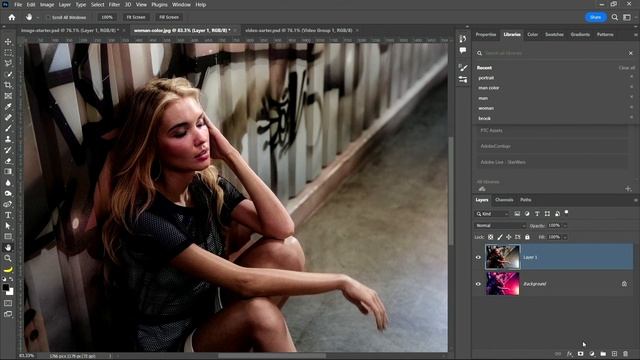Open the Opacity dropdown arrow
The width and height of the screenshot is (640, 360).
click(565, 225)
